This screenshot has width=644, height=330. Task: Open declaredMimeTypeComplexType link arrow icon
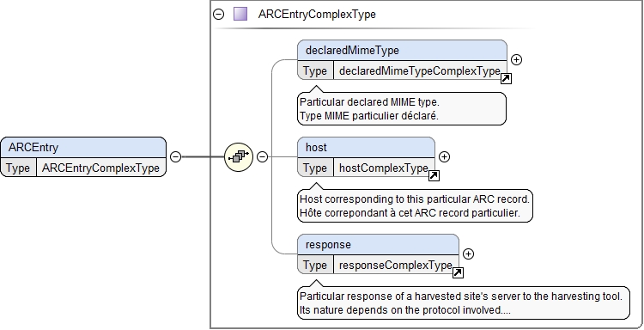[x=506, y=79]
